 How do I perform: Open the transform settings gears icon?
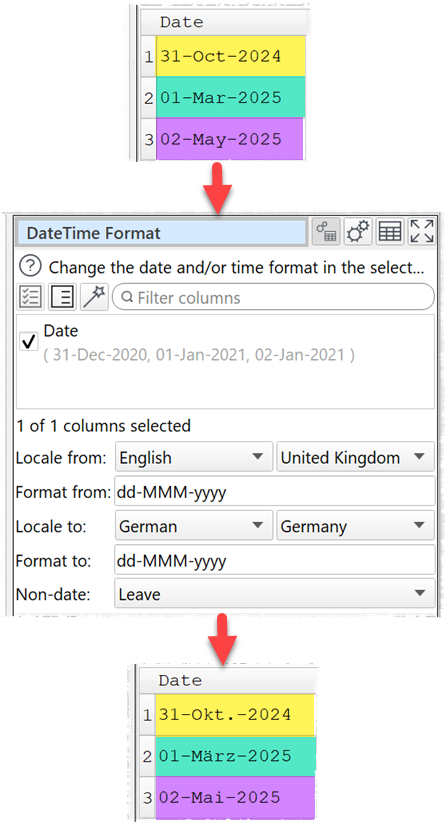[358, 232]
